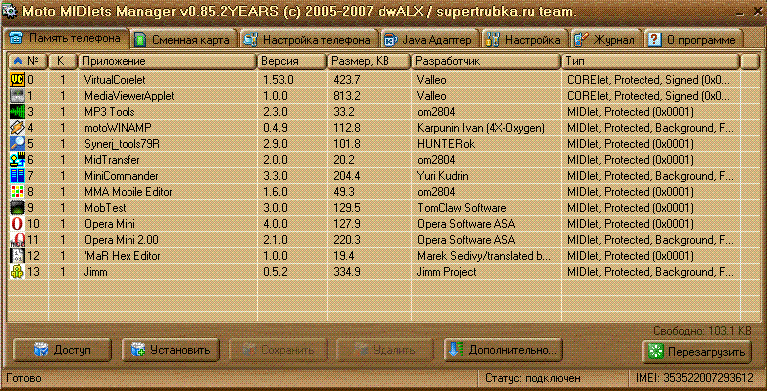Select the MP3 Tools waveform icon
The height and width of the screenshot is (391, 767).
[x=17, y=111]
